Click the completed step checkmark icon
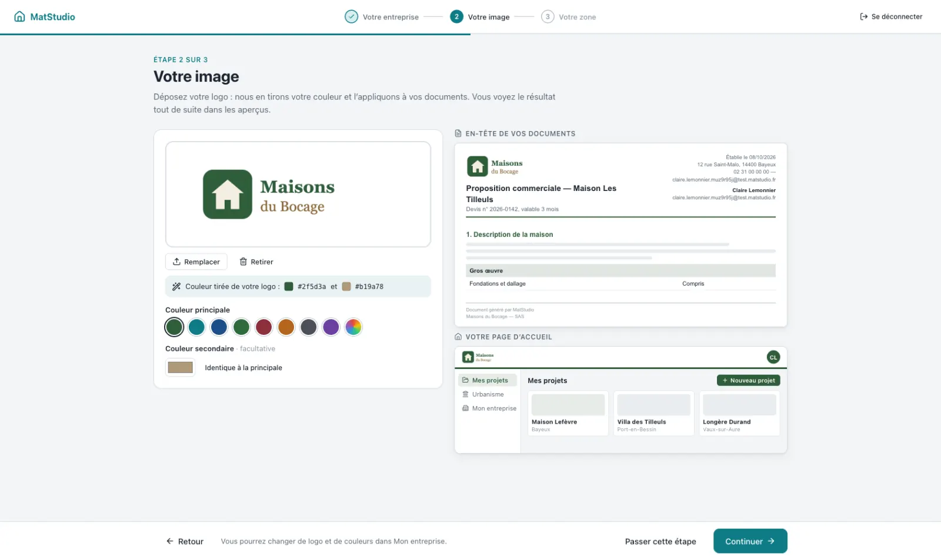Image resolution: width=941 pixels, height=560 pixels. pos(351,16)
